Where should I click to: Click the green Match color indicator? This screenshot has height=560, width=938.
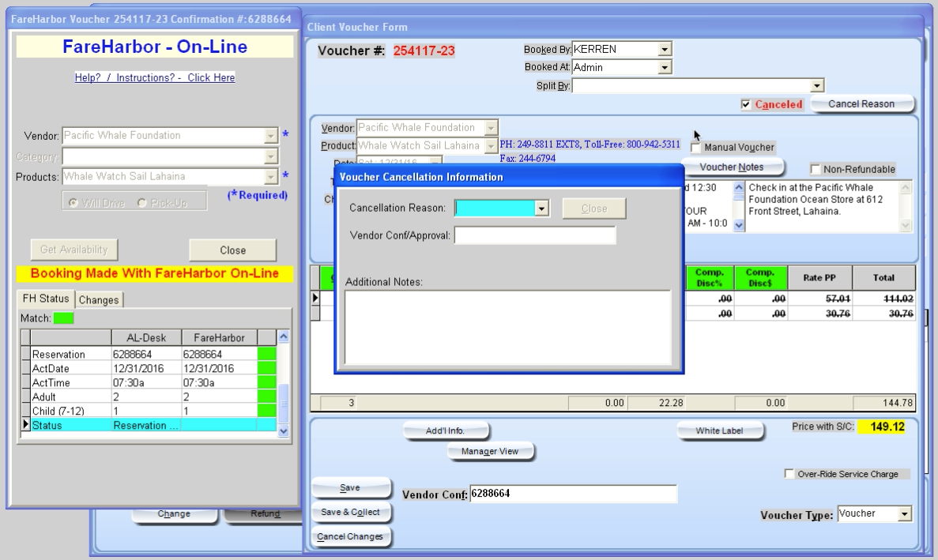pos(63,318)
